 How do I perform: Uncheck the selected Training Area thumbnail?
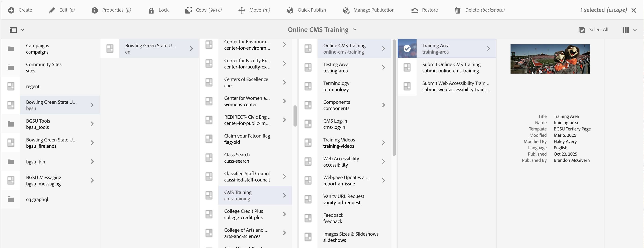tap(407, 48)
